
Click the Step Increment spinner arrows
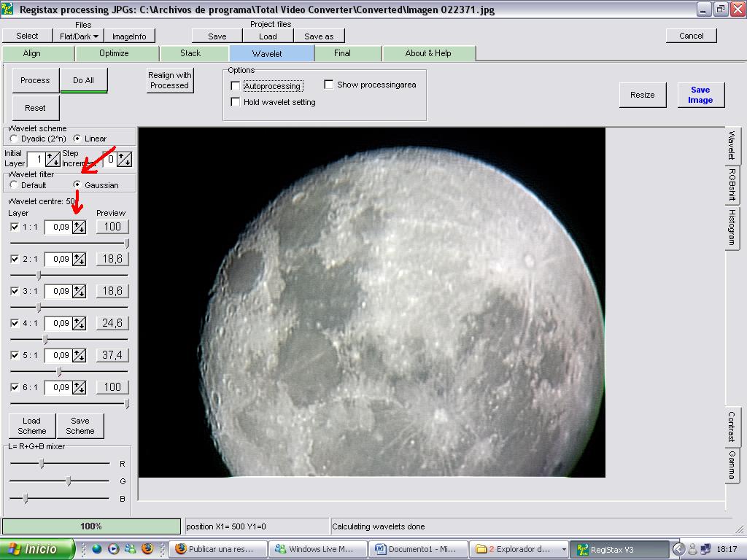click(124, 160)
